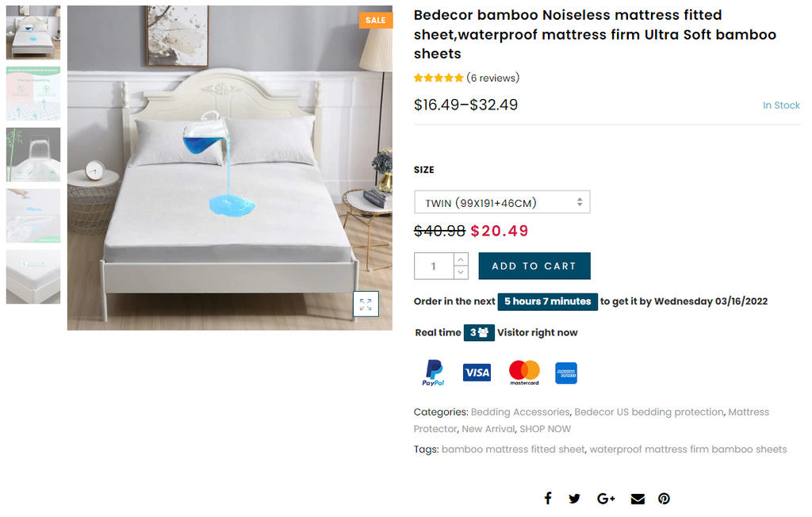Decrease quantity with down arrow
The width and height of the screenshot is (812, 517).
(x=461, y=273)
